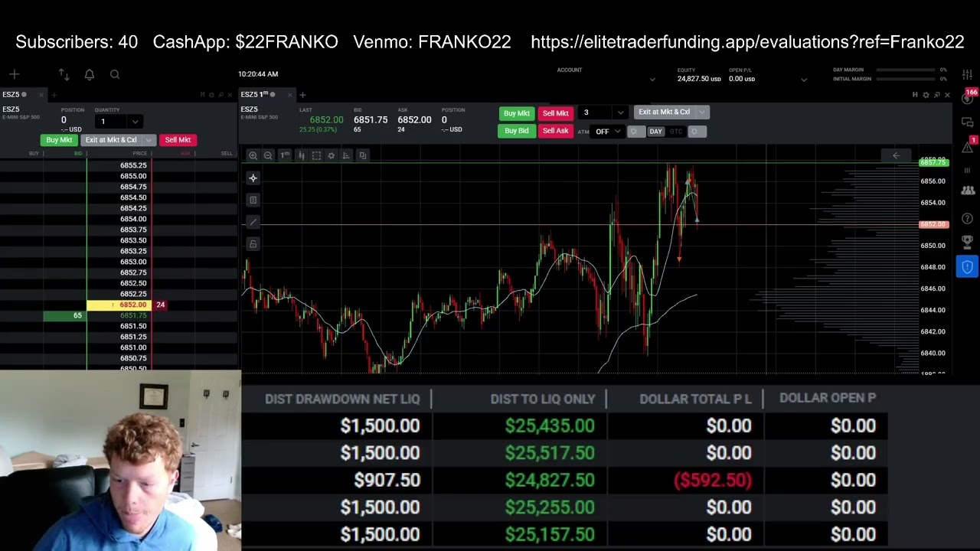Open chart panel gear settings in header
The image size is (980, 551).
pyautogui.click(x=926, y=95)
